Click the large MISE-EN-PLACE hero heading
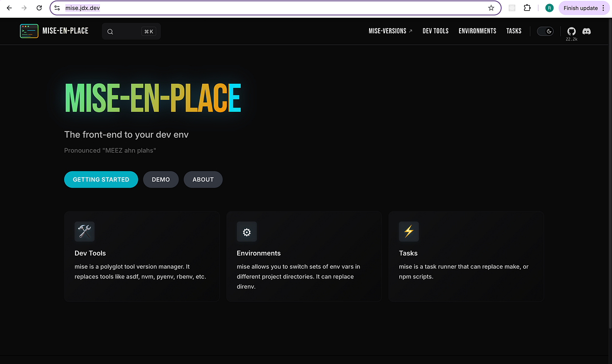Image resolution: width=612 pixels, height=364 pixels. point(152,97)
